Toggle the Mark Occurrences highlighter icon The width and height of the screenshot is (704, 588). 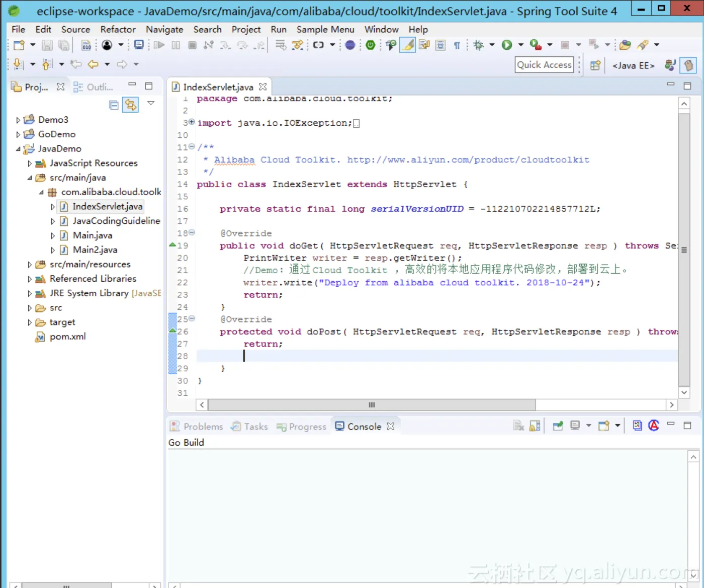(408, 45)
